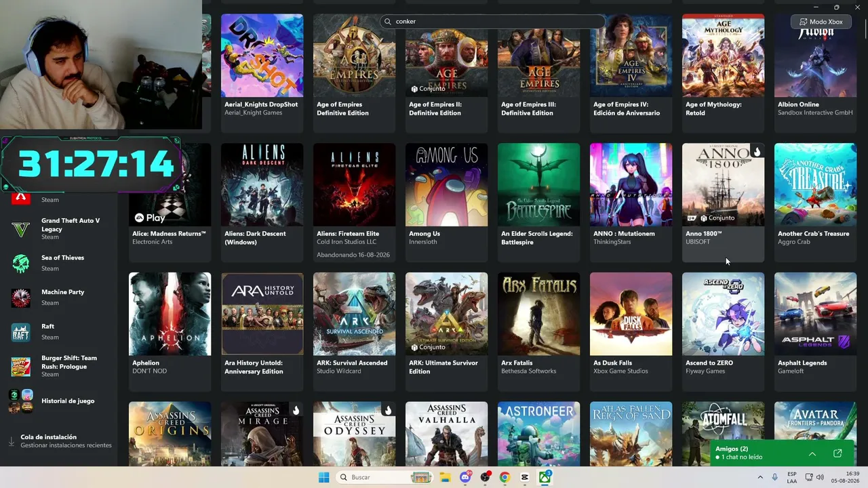Viewport: 868px width, 488px height.
Task: Click the flame badge on Assassin's Creed Mirage
Action: point(296,410)
